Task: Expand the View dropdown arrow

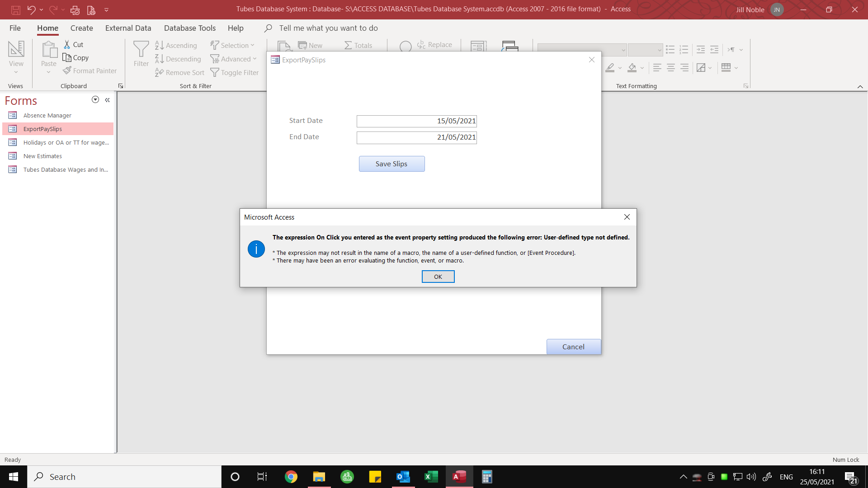Action: [x=16, y=72]
